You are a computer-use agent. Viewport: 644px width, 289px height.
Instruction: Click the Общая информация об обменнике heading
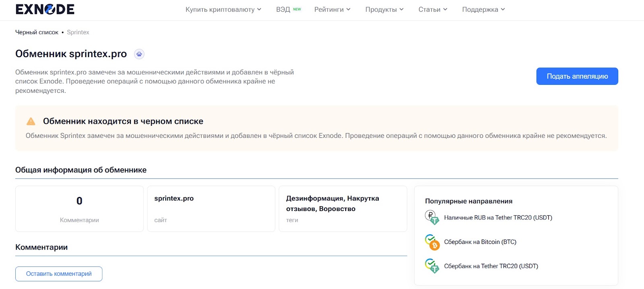pos(81,170)
